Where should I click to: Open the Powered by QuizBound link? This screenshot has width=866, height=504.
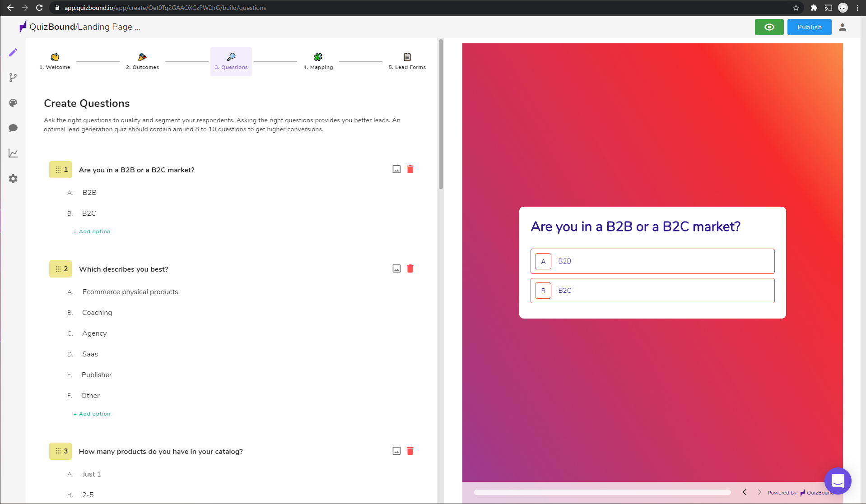click(800, 493)
